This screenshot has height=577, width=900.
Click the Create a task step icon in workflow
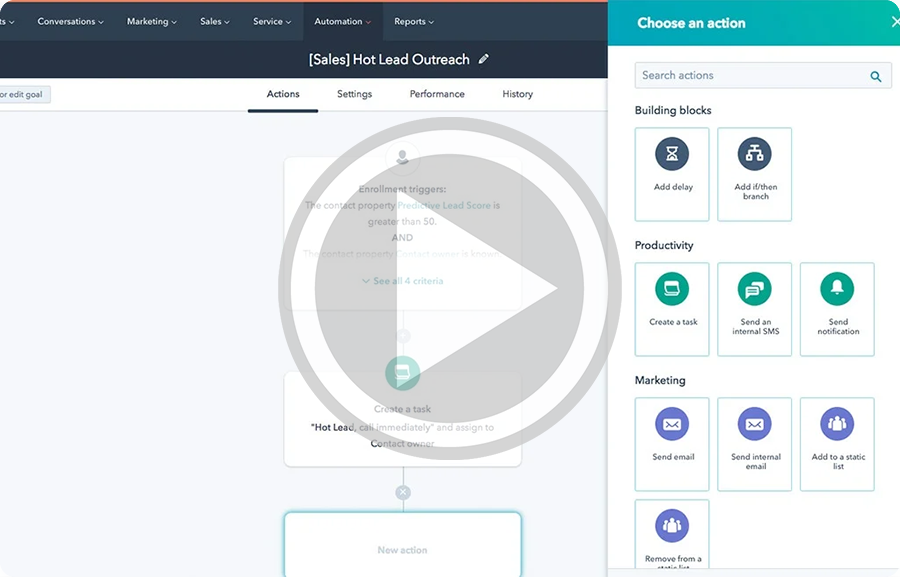tap(402, 373)
